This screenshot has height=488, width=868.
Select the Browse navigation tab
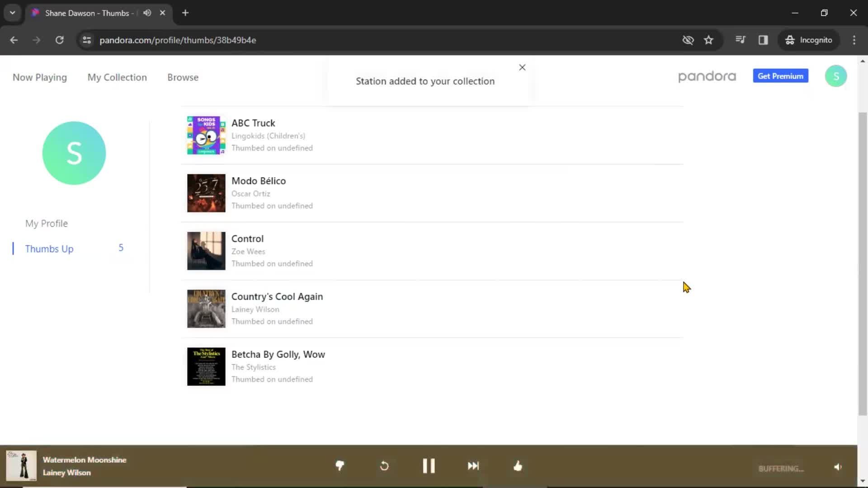click(182, 77)
